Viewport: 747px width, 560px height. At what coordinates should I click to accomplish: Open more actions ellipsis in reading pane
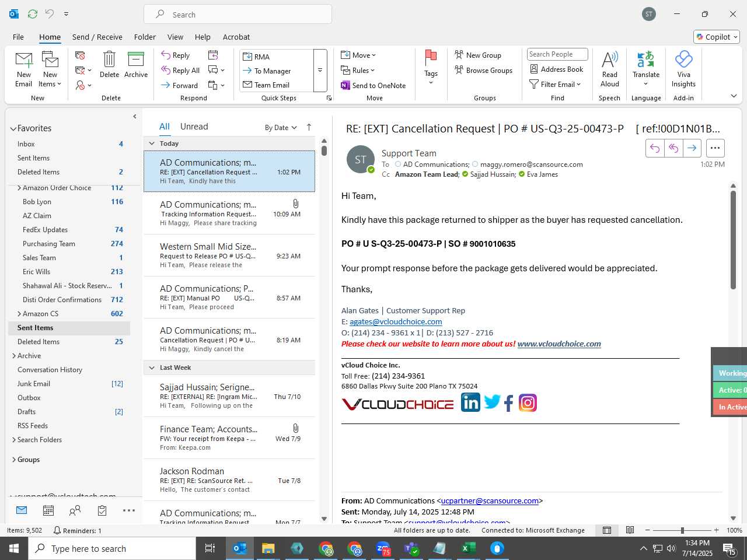point(715,148)
